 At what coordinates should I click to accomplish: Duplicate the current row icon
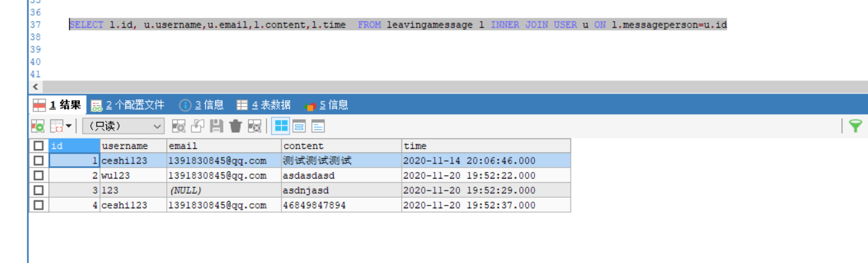(x=197, y=126)
